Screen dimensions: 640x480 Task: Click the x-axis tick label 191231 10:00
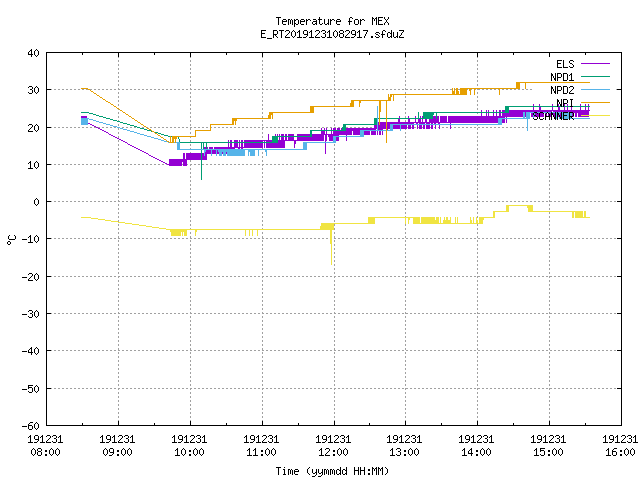coord(189,446)
